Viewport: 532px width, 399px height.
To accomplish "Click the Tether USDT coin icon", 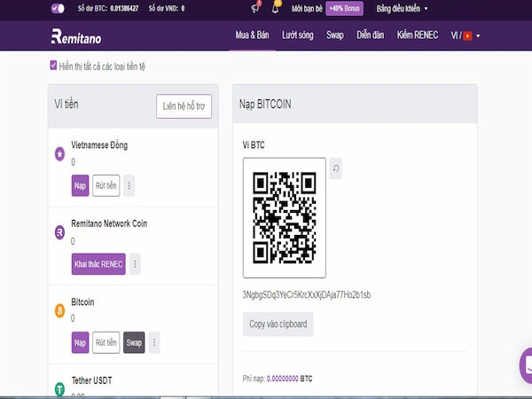I will point(59,389).
